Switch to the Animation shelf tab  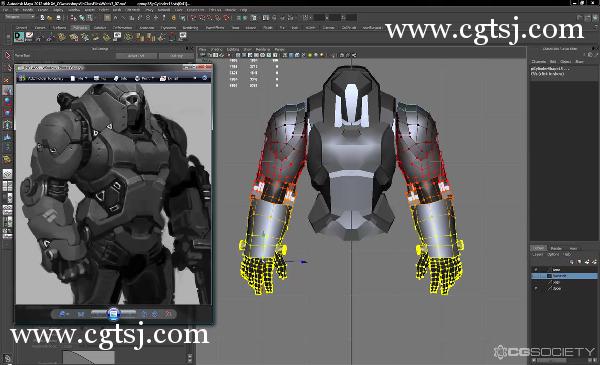(147, 28)
